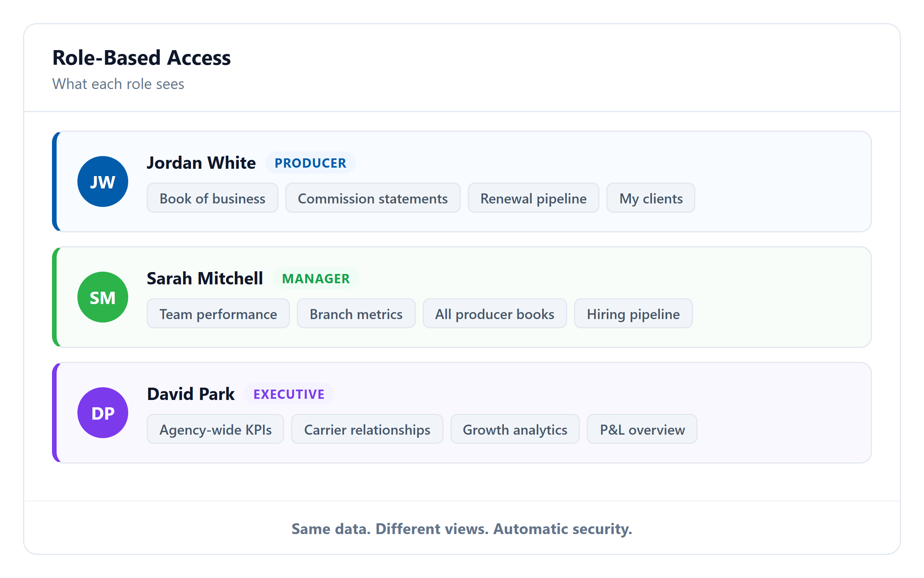Screen dimensions: 924x578
Task: Click the Branch metrics chip
Action: click(x=356, y=314)
